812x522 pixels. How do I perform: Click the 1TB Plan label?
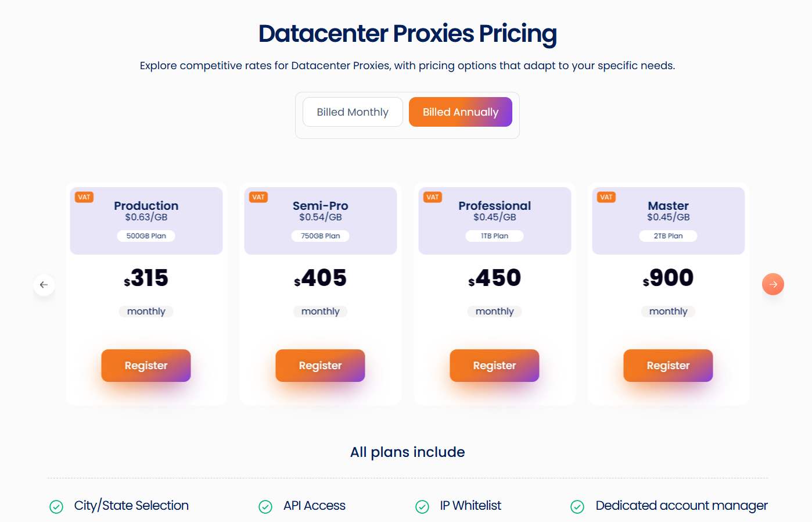(x=494, y=236)
